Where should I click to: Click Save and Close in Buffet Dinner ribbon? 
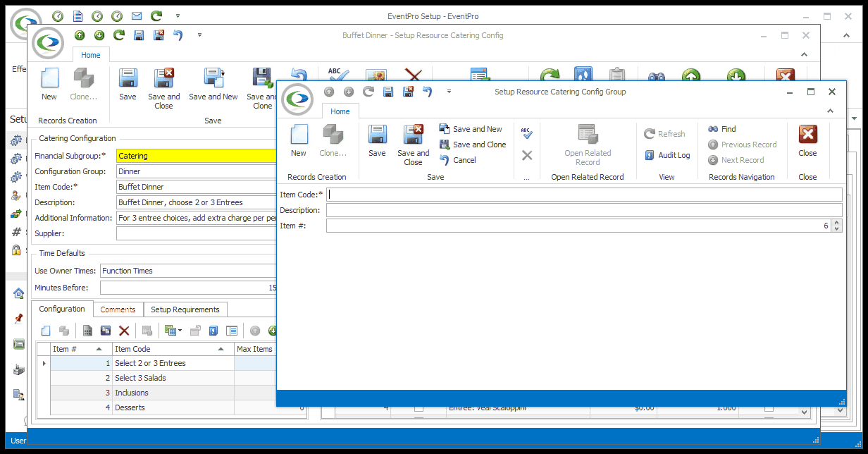coord(163,88)
